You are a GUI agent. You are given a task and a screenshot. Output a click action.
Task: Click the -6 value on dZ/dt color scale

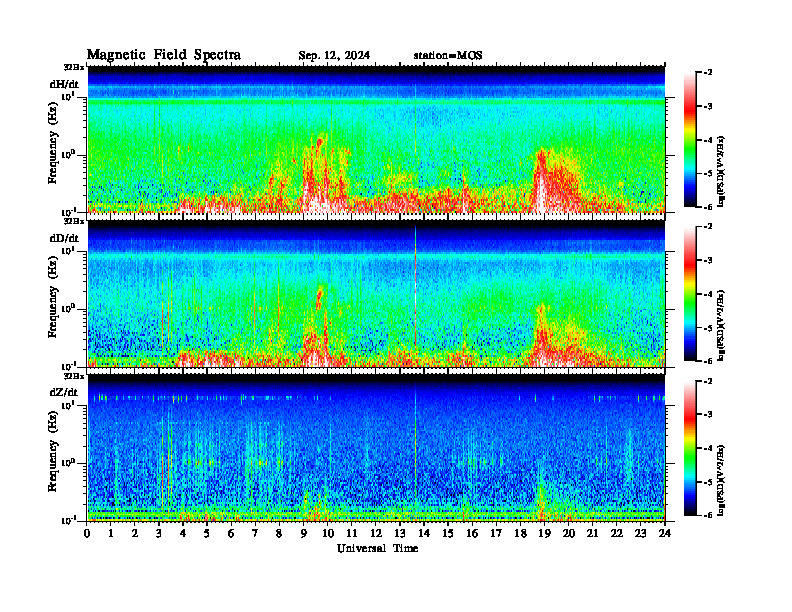tap(708, 515)
